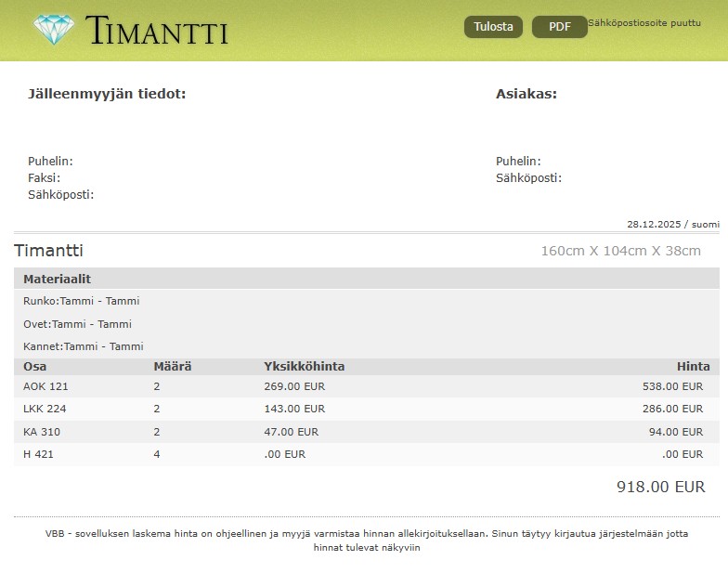
Task: Click the diamond logo icon
Action: 53,30
